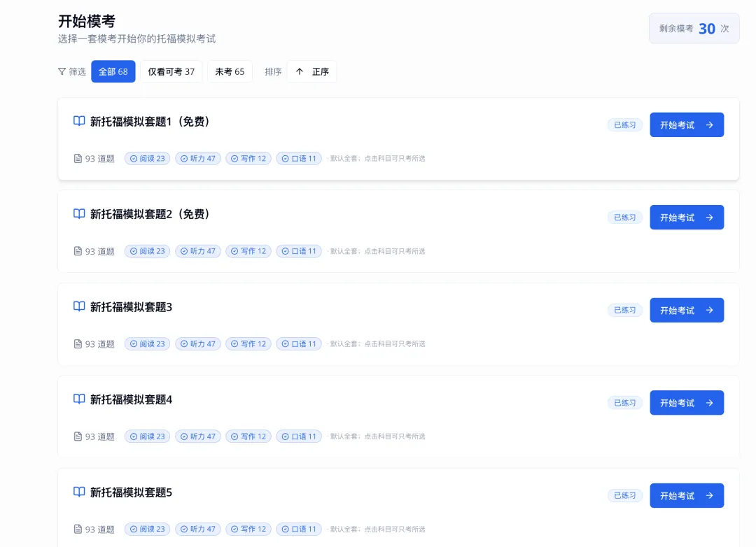Toggle 口语 11 chip in 套题3
This screenshot has height=547, width=756.
[299, 343]
